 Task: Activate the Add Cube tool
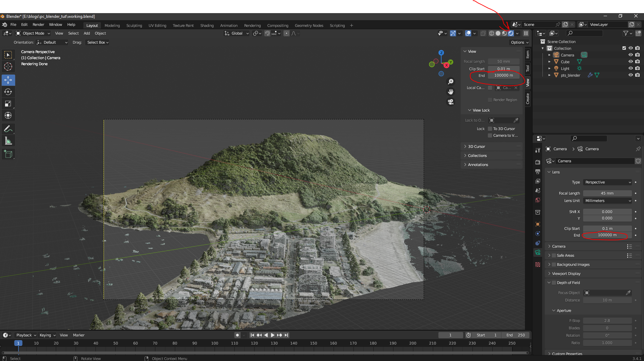tap(8, 154)
